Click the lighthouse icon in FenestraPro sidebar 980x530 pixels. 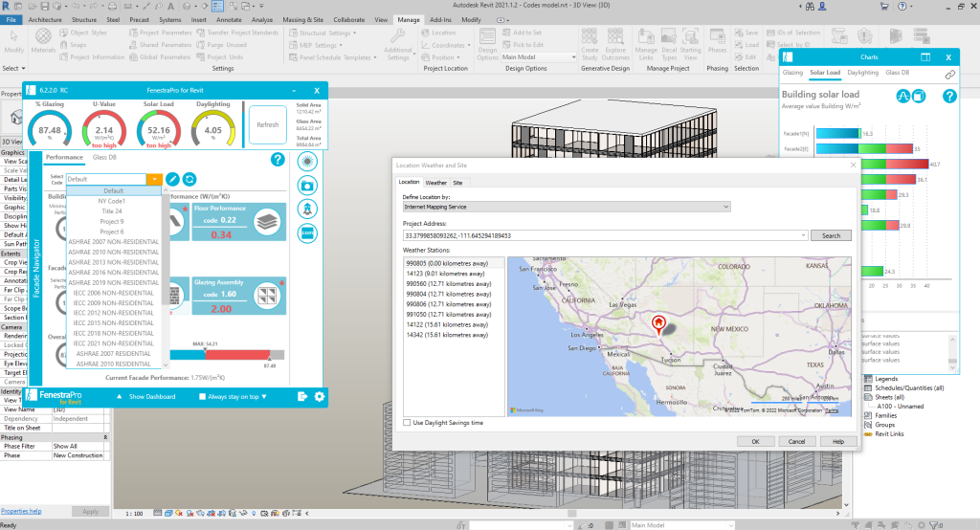(x=307, y=210)
